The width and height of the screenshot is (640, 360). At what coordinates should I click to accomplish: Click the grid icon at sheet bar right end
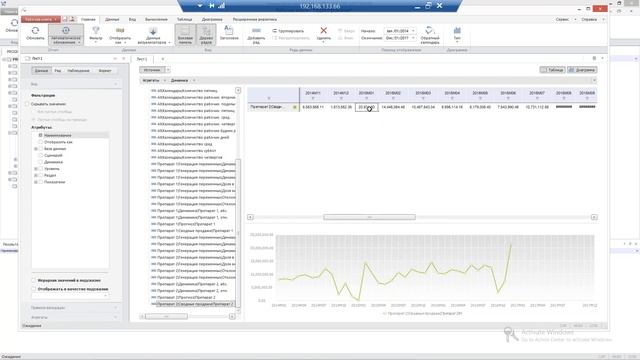point(594,58)
